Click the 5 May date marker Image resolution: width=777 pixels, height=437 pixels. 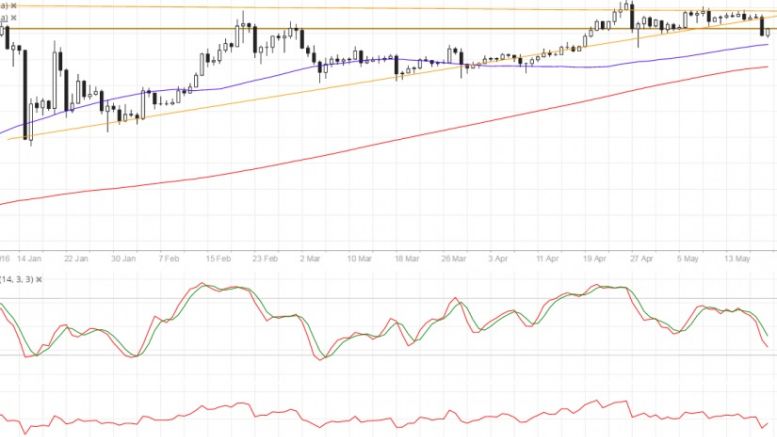pyautogui.click(x=688, y=258)
